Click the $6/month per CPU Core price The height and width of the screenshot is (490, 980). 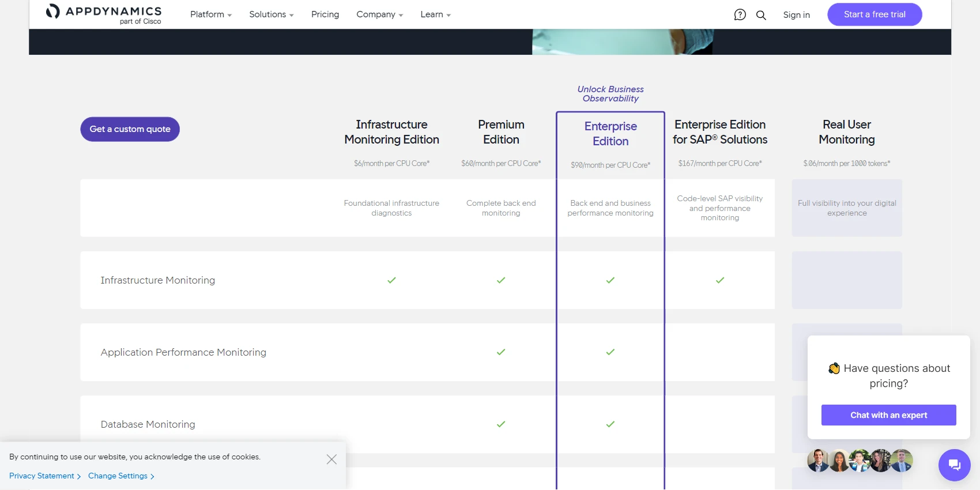tap(391, 164)
